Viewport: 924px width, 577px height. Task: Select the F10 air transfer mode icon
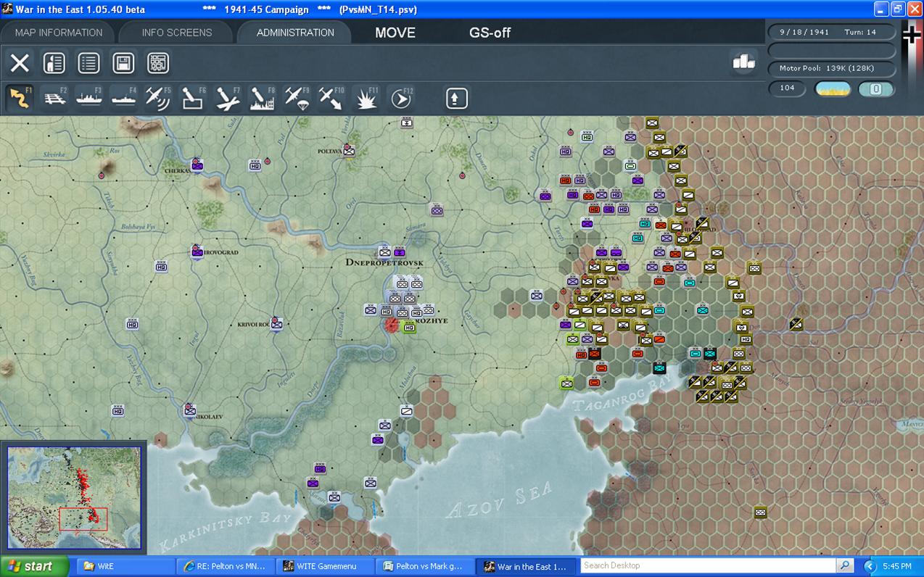pos(331,98)
